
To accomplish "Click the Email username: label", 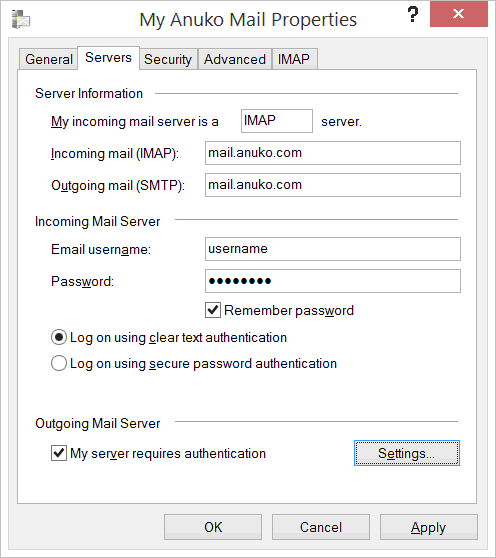I will pos(101,249).
